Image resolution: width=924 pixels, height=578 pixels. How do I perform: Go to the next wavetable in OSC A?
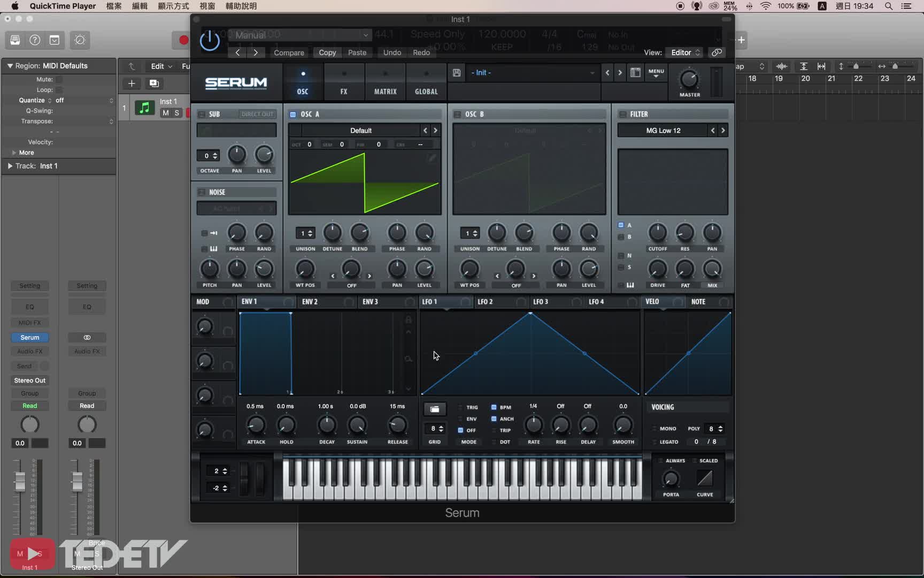[435, 131]
